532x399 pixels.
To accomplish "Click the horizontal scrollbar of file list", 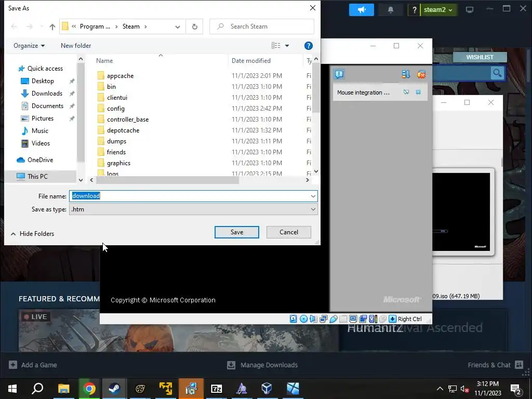I will click(x=168, y=180).
